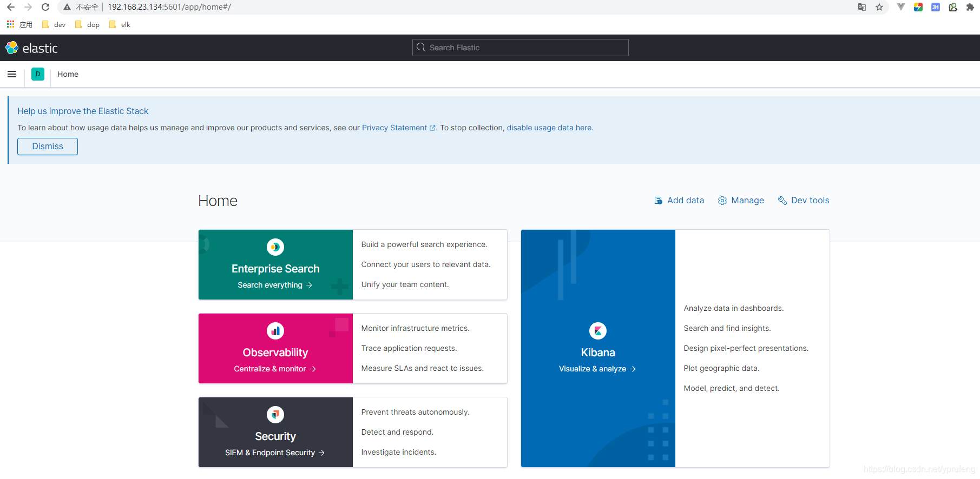
Task: Click the browser forward arrow
Action: [28, 7]
